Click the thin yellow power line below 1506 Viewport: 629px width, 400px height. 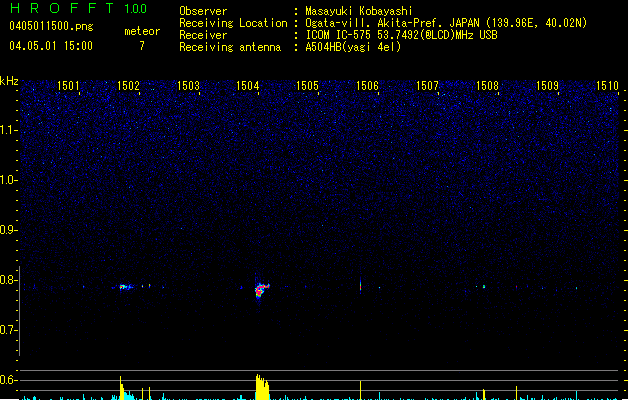[360, 390]
